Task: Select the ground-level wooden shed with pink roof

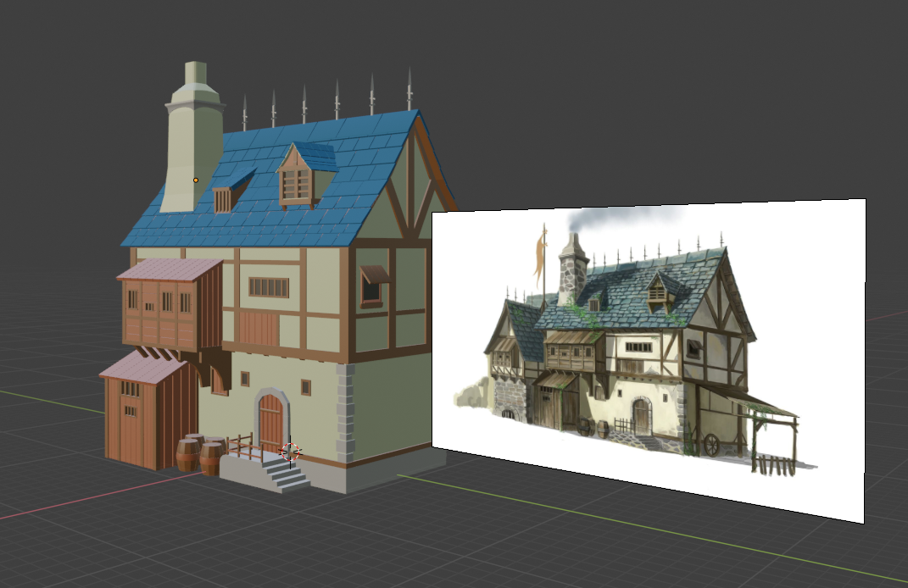Action: click(x=149, y=410)
